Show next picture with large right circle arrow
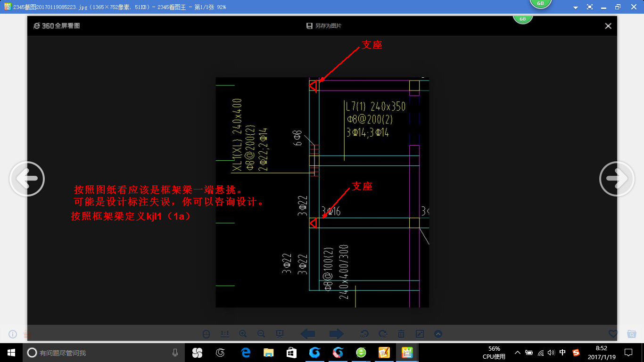The width and height of the screenshot is (644, 362). (617, 179)
